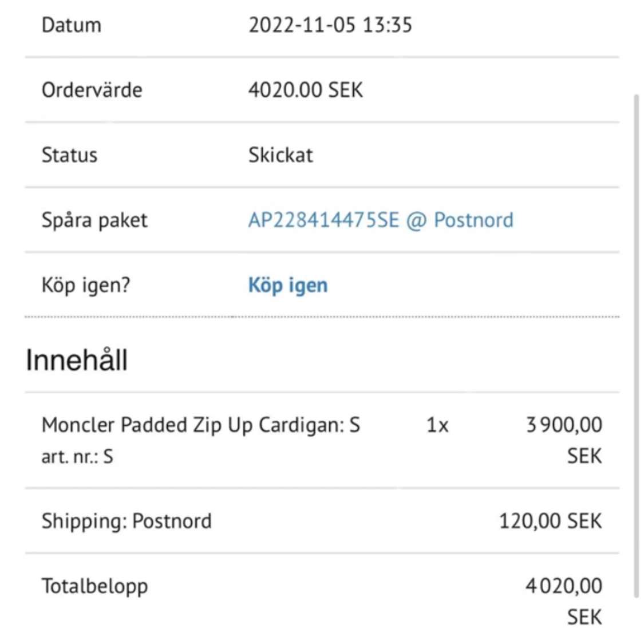Click the 3 900,00 item price

point(564,425)
